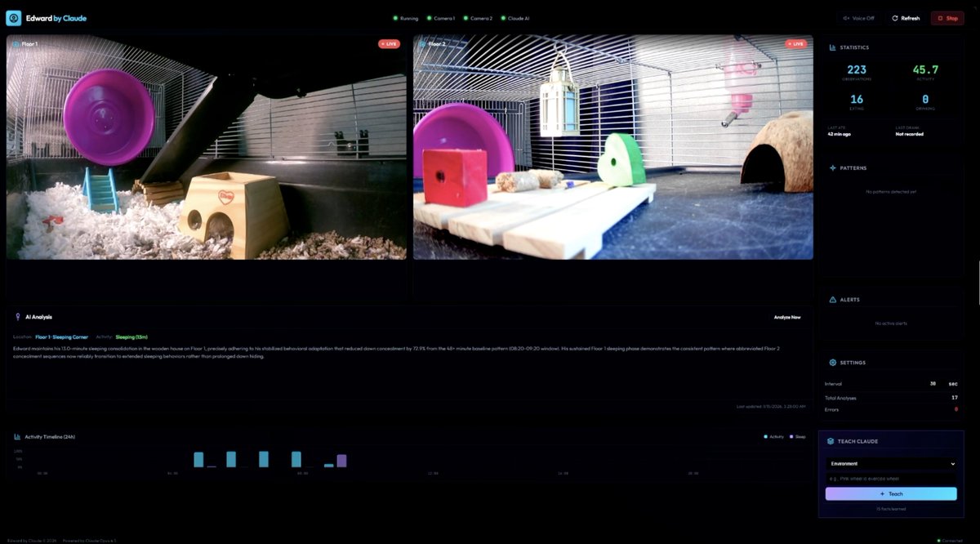Click the 0 drinking count statistic
This screenshot has width=980, height=544.
(x=925, y=100)
